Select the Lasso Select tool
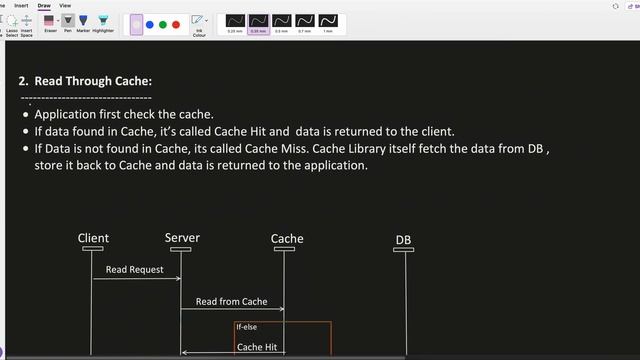The width and height of the screenshot is (640, 360). click(x=12, y=26)
